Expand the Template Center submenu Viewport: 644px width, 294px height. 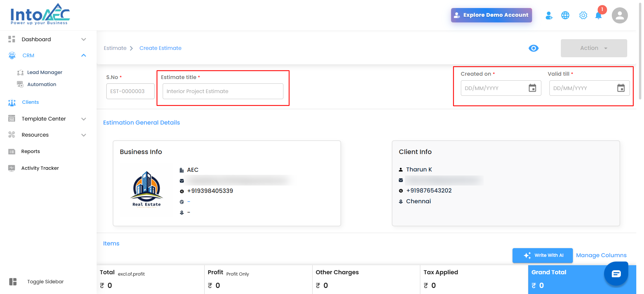click(x=84, y=119)
